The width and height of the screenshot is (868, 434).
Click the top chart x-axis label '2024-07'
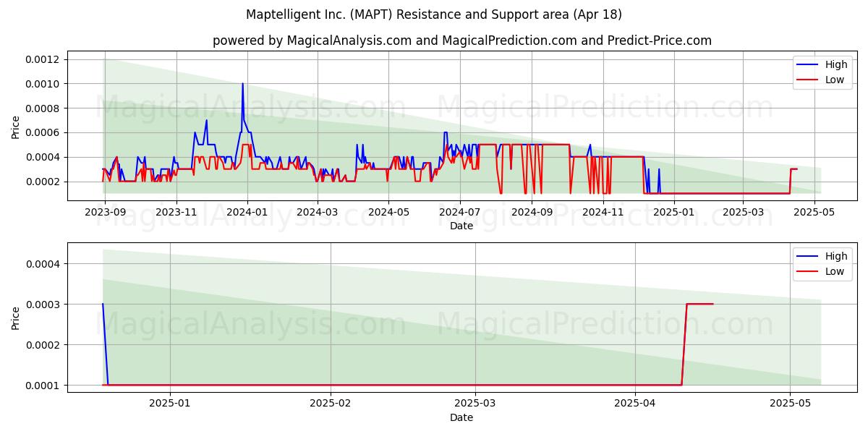point(459,213)
